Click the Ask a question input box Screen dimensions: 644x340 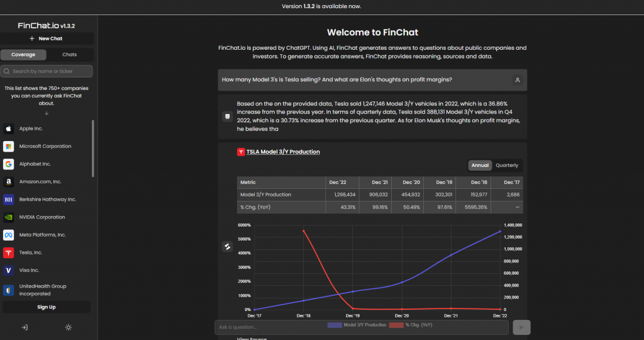[x=362, y=327]
